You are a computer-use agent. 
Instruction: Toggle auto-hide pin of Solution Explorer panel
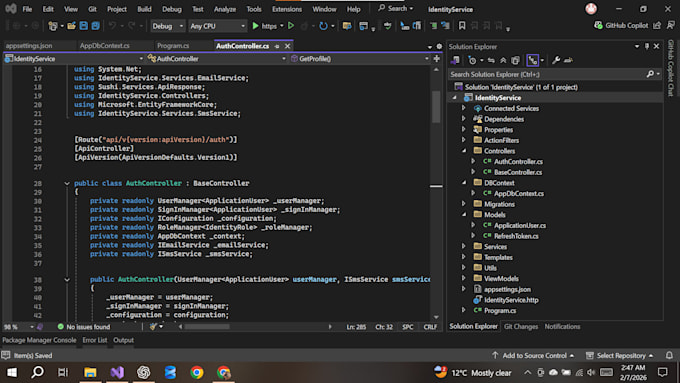[x=647, y=46]
